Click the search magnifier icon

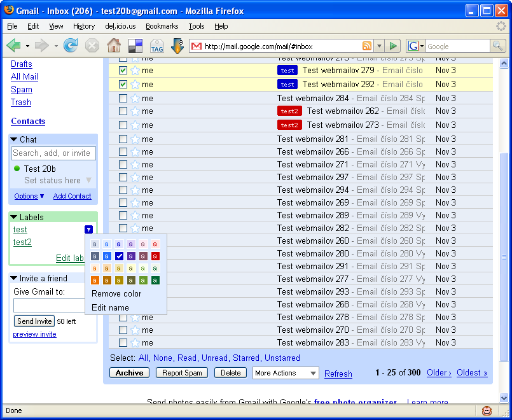(497, 46)
